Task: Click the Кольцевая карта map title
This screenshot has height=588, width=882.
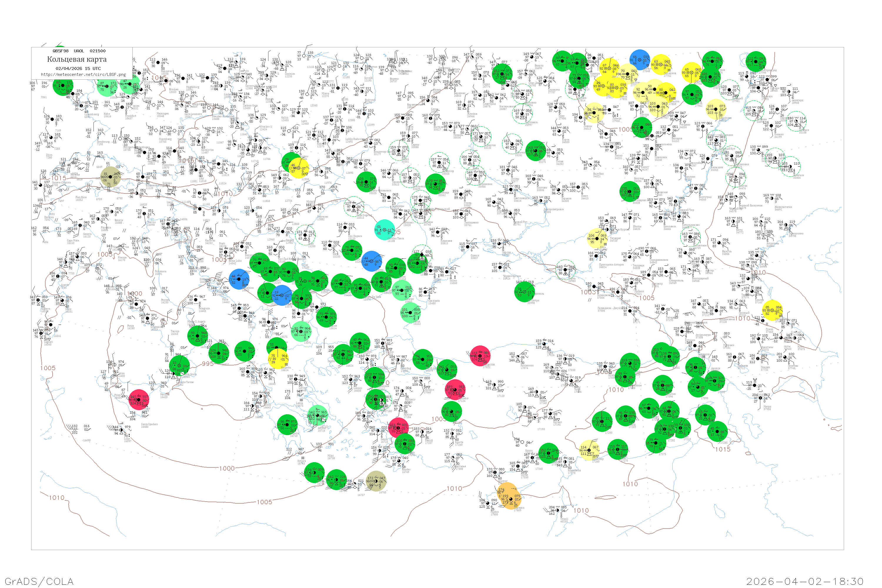Action: pos(77,59)
